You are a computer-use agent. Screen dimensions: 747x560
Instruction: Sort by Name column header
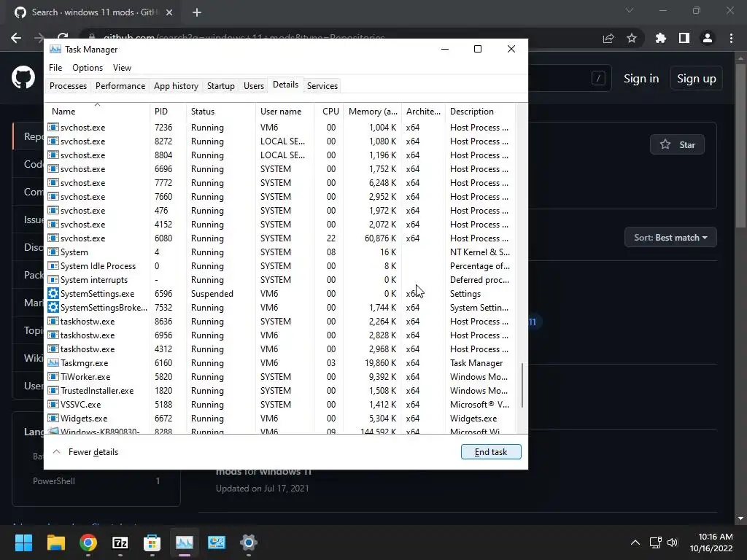coord(98,111)
